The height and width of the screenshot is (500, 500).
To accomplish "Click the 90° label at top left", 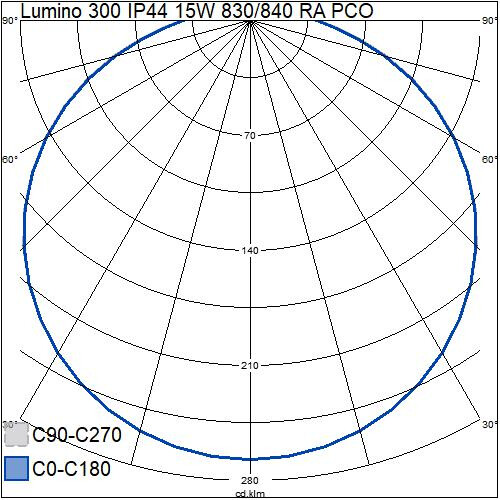I will coord(10,21).
